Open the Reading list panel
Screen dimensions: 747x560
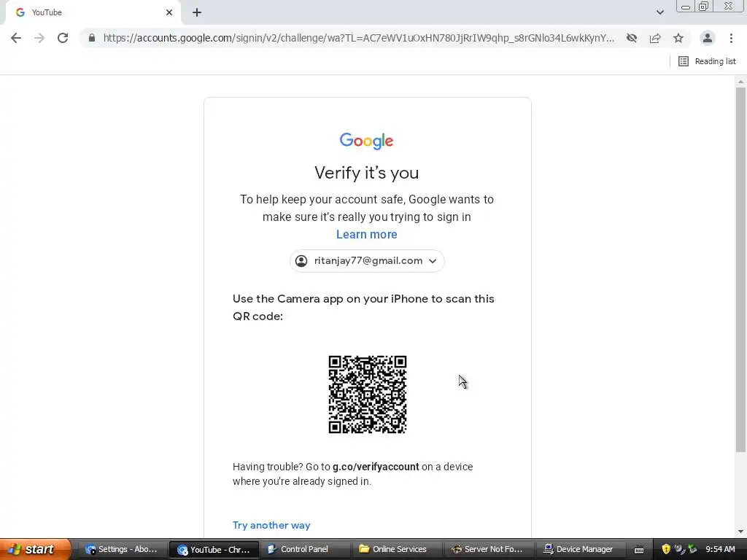(707, 61)
